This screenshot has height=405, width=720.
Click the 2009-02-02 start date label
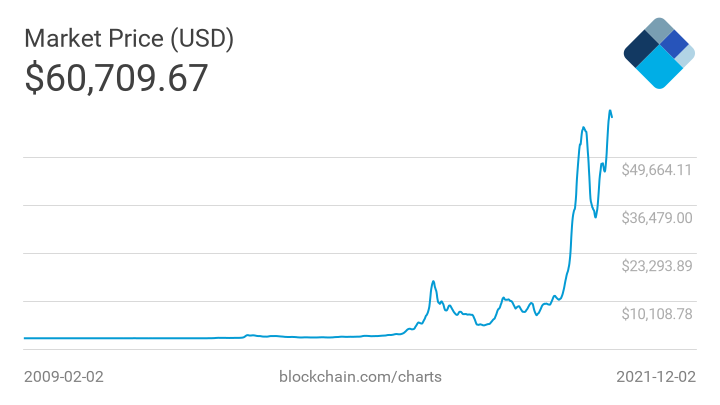coord(64,377)
